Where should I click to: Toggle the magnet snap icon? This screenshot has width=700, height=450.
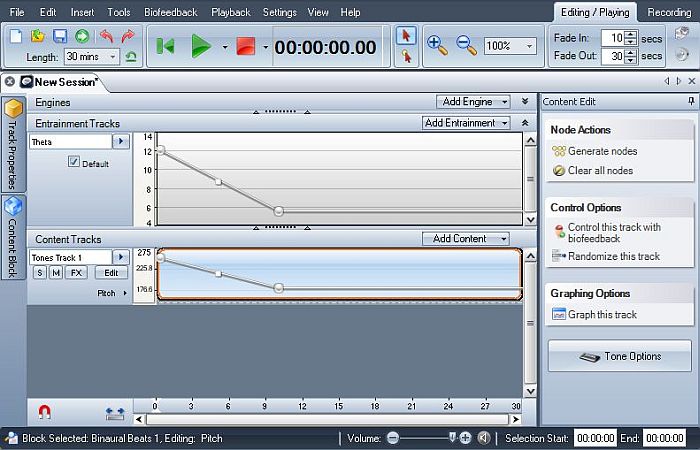point(44,412)
